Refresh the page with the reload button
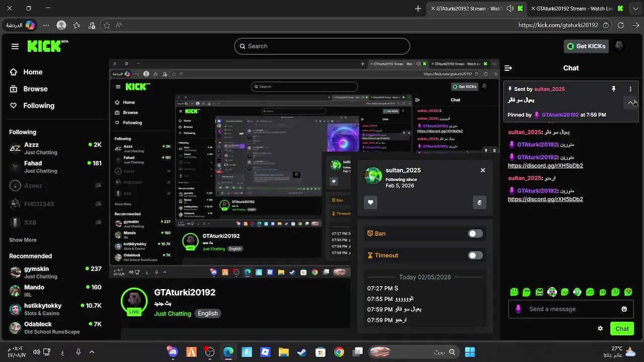Screen dimensions: 644x362 [x=620, y=25]
